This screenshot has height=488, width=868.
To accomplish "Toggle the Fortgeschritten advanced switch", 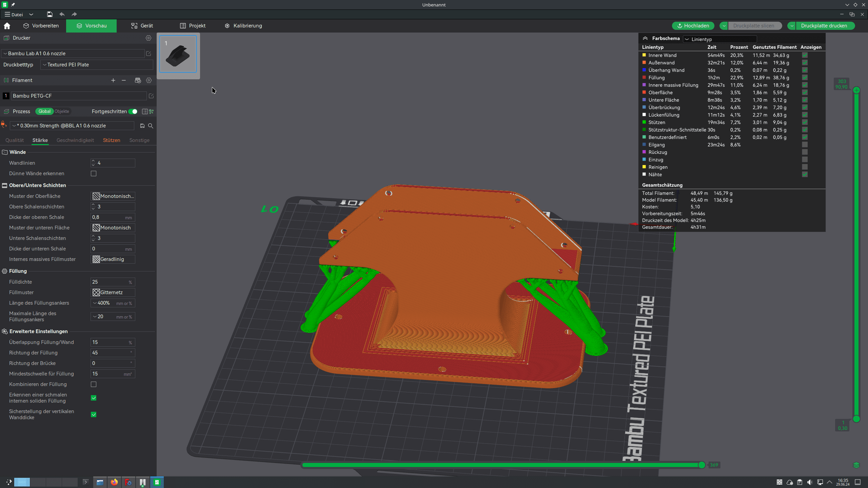I will tap(133, 111).
